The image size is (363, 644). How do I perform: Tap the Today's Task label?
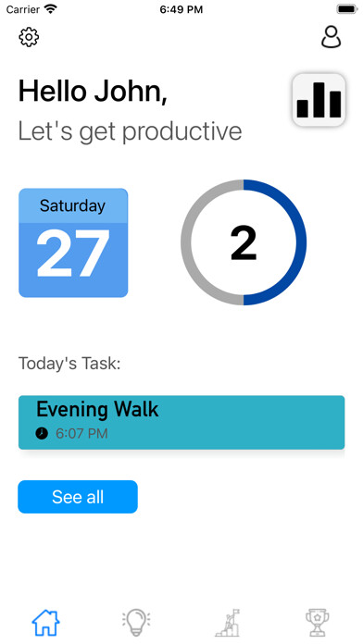(x=69, y=364)
